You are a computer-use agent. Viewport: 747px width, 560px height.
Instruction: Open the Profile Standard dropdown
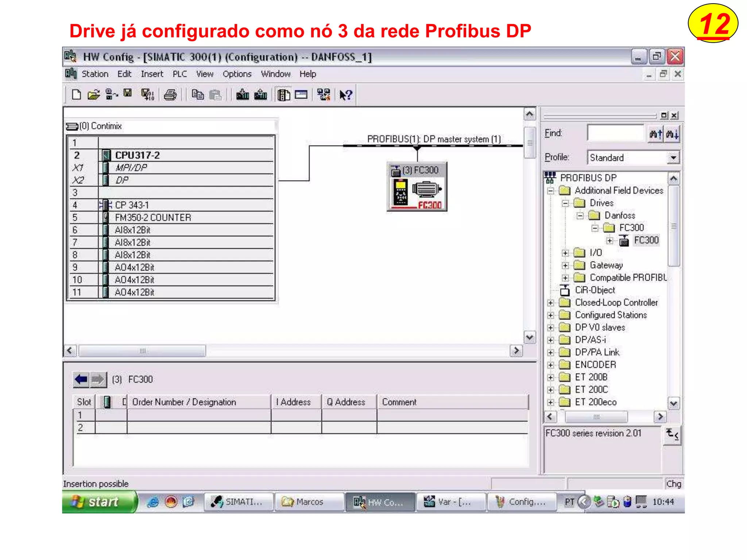pos(673,158)
